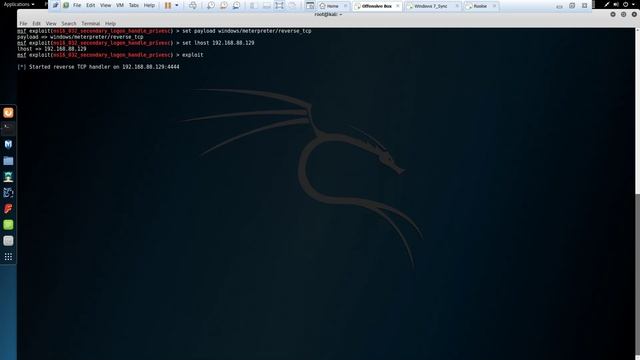This screenshot has height=360, width=640.
Task: Open the gray app icon in dock
Action: click(8, 241)
